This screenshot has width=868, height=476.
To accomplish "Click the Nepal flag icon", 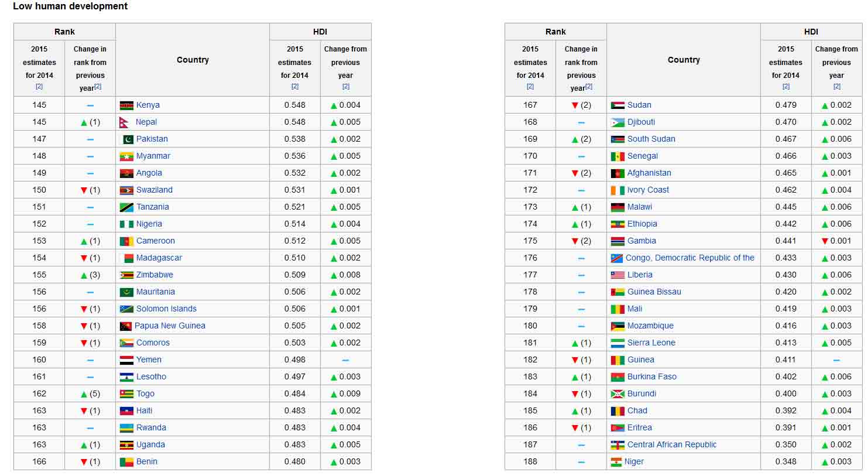I will 124,122.
